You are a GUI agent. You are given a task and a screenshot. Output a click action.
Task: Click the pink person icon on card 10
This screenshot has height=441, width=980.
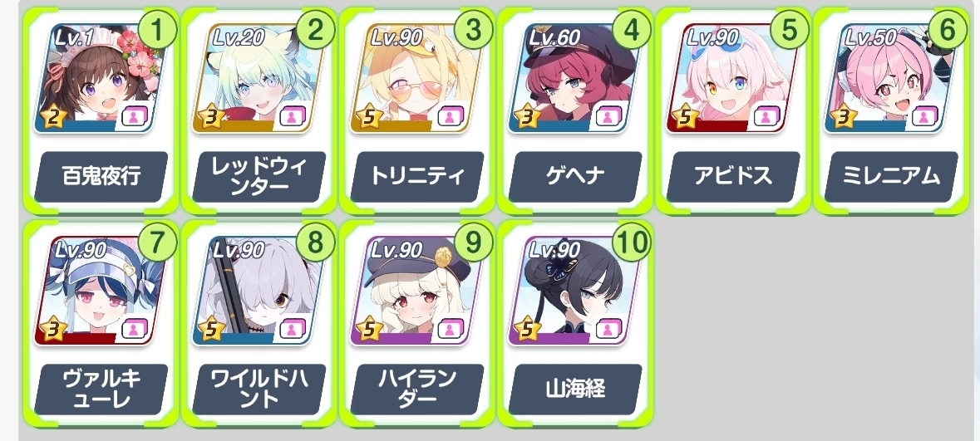608,329
